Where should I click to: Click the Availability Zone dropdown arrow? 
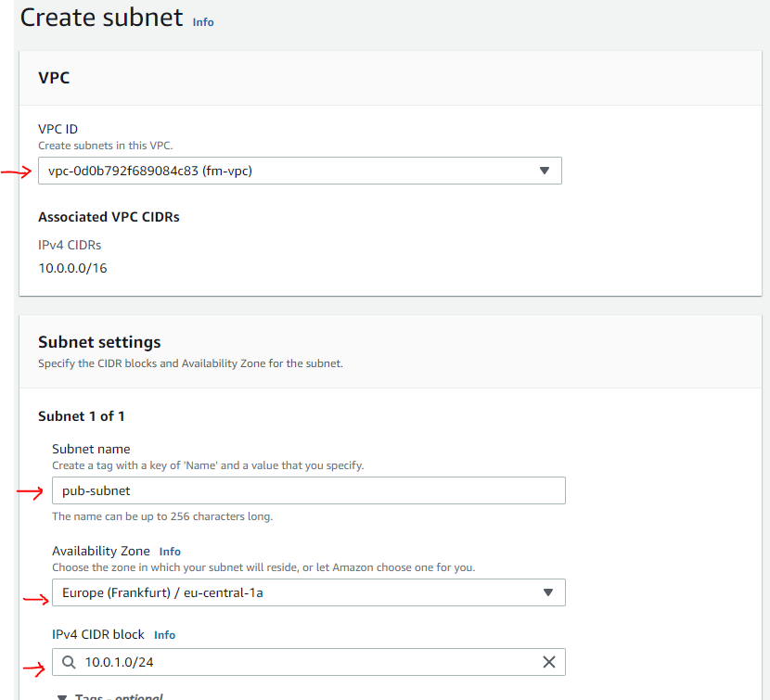coord(547,592)
